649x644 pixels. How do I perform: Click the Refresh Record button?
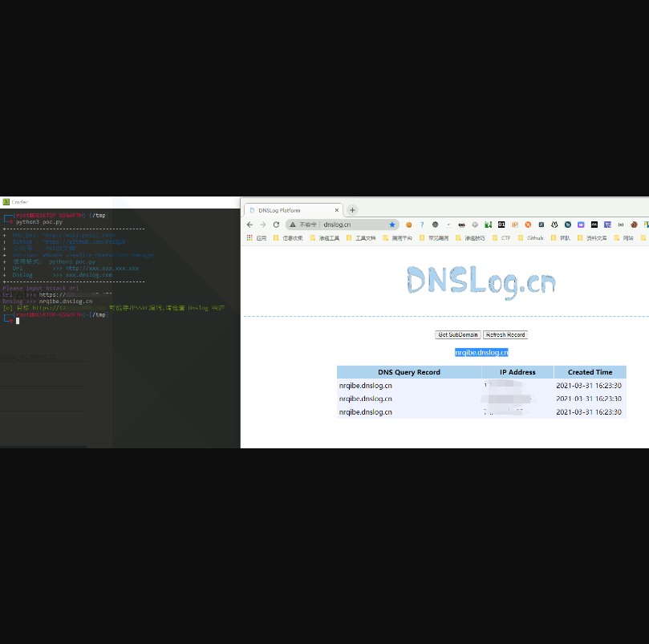click(x=505, y=334)
